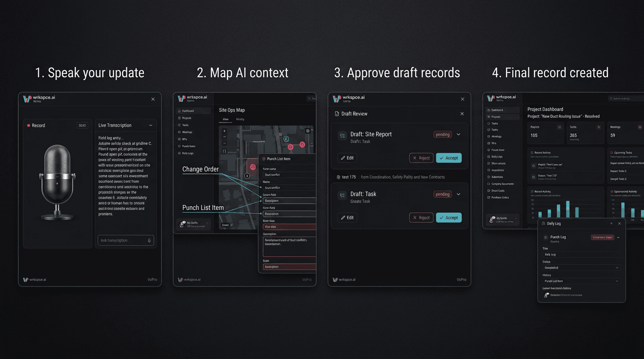Open the user profile dropdown at the bottom of the dashboard sidebar
This screenshot has height=359, width=644.
[x=502, y=219]
